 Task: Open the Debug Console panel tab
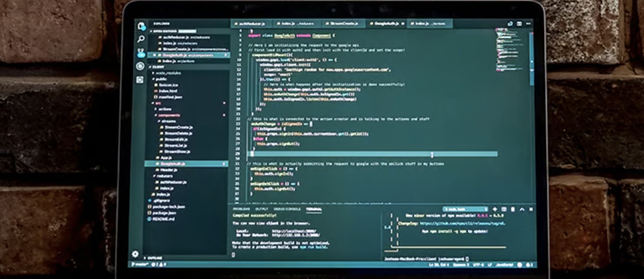click(287, 209)
